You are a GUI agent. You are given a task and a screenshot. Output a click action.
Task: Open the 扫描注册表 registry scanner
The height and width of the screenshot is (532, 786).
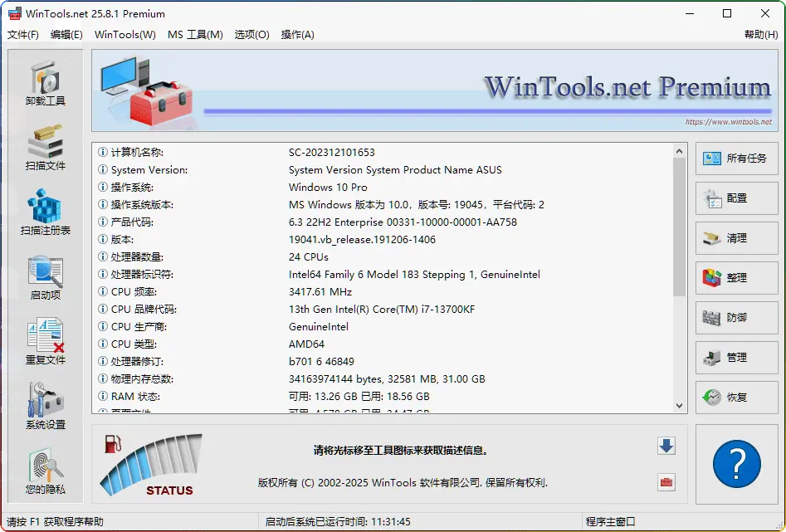click(45, 212)
